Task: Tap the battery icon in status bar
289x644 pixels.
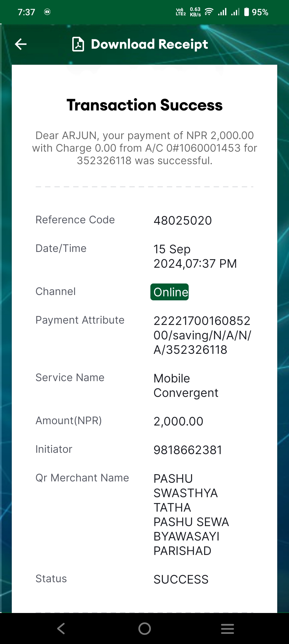Action: [246, 12]
